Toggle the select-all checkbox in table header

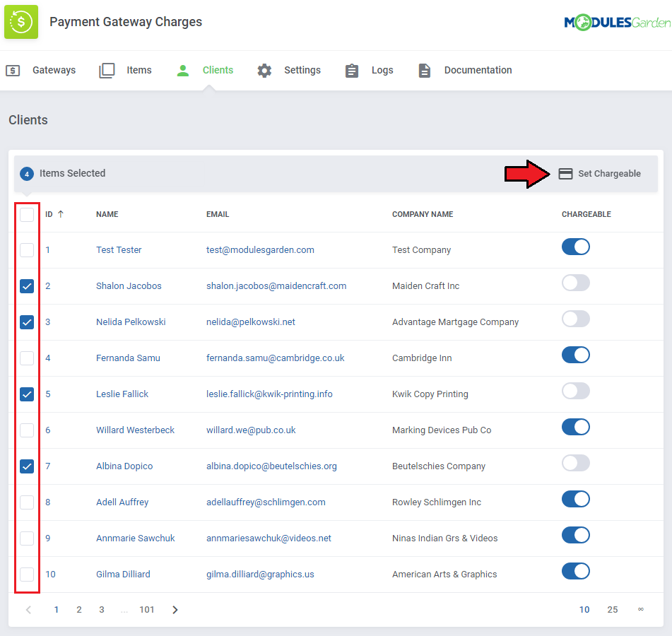tap(27, 214)
